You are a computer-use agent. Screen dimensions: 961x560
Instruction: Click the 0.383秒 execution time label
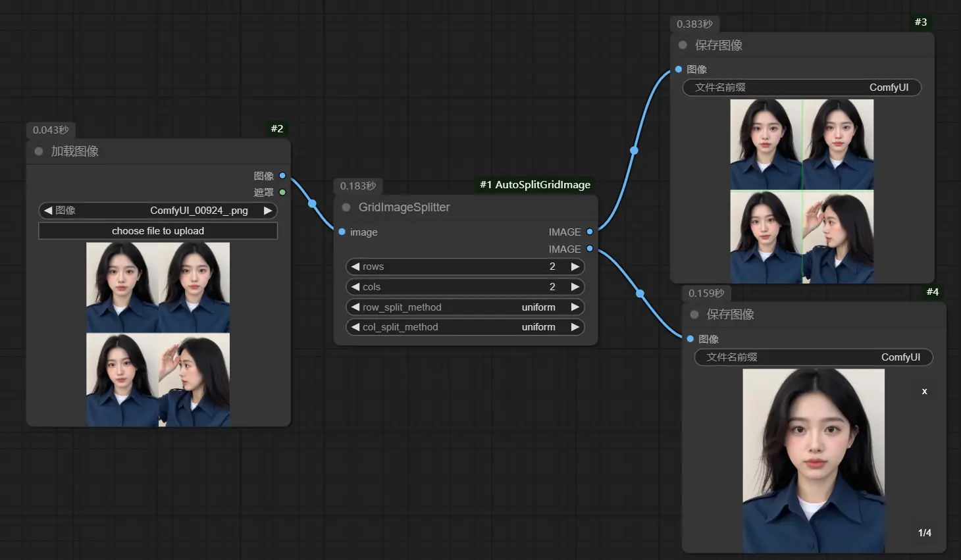pos(694,24)
